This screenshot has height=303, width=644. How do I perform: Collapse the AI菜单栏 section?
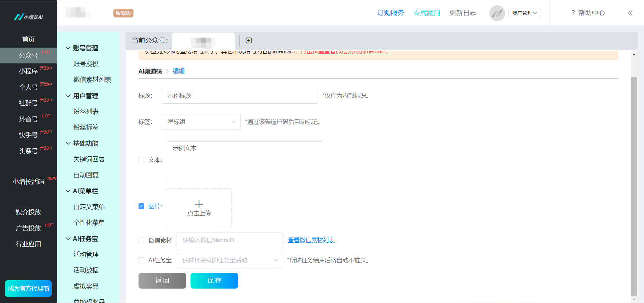click(68, 191)
